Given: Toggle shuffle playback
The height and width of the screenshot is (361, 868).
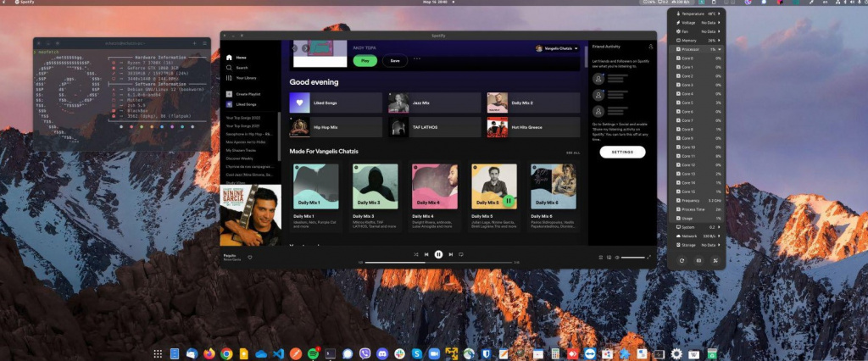Looking at the screenshot, I should (x=415, y=254).
